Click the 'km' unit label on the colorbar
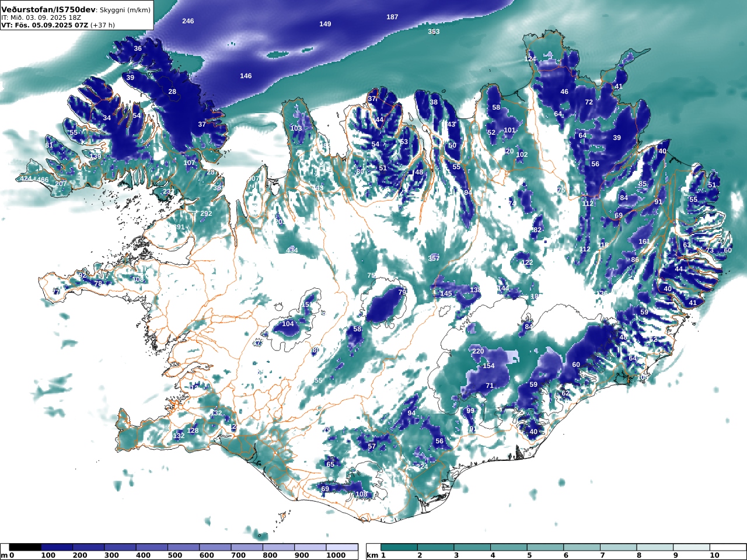 click(372, 555)
